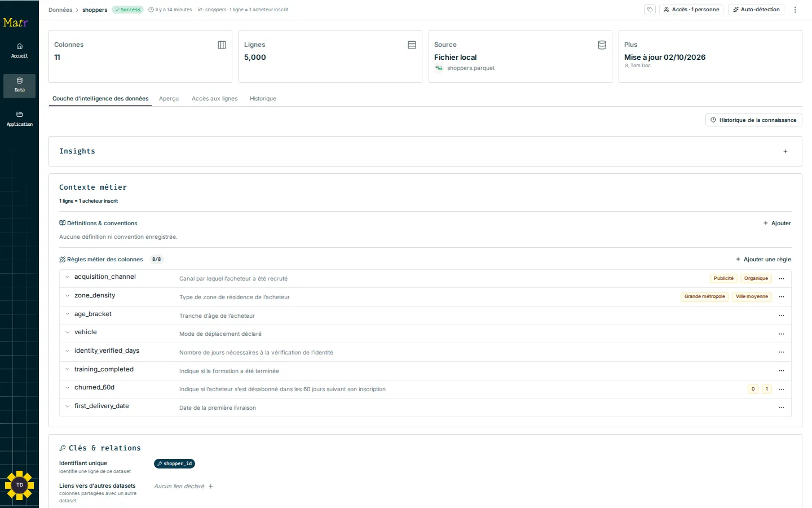Go to Données breadcrumb
The image size is (812, 508).
pyautogui.click(x=60, y=10)
